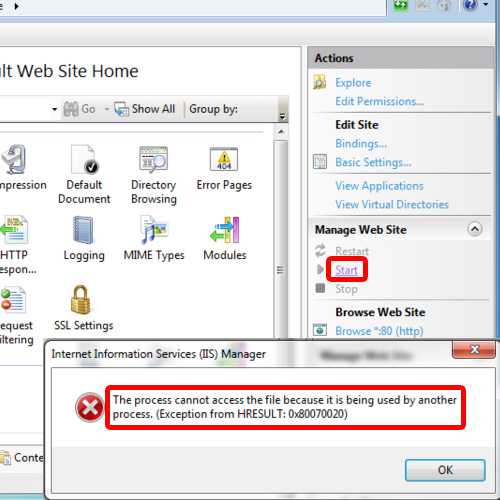The image size is (500, 500).
Task: Click the help question mark icon
Action: click(x=470, y=5)
